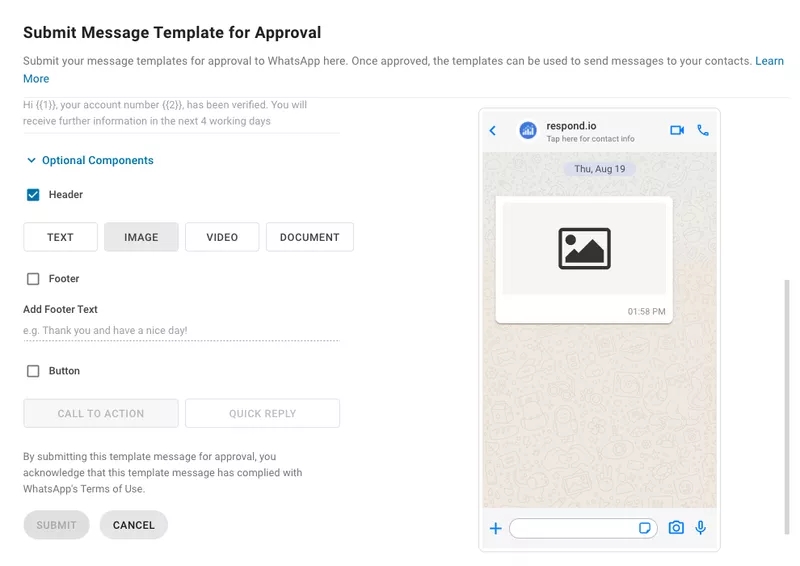Select the DOCUMENT header type
Viewport: 800px width, 566px height.
pos(309,237)
